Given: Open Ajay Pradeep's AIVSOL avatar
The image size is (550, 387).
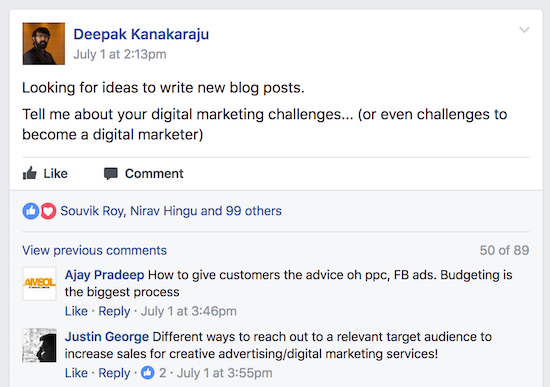Looking at the screenshot, I should [39, 283].
